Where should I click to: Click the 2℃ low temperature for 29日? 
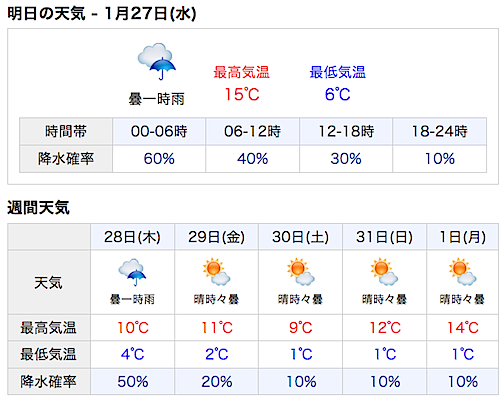tap(217, 354)
